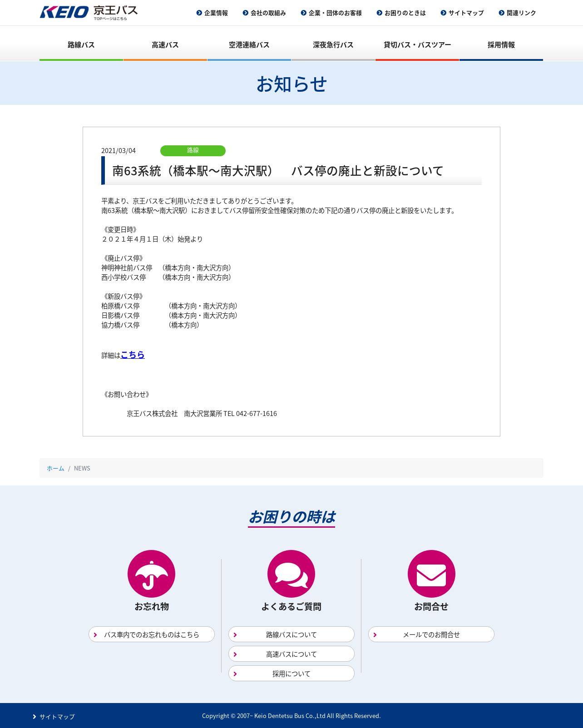This screenshot has height=728, width=583.
Task: Click バス車内でのお忘れものはこちら button
Action: [152, 634]
